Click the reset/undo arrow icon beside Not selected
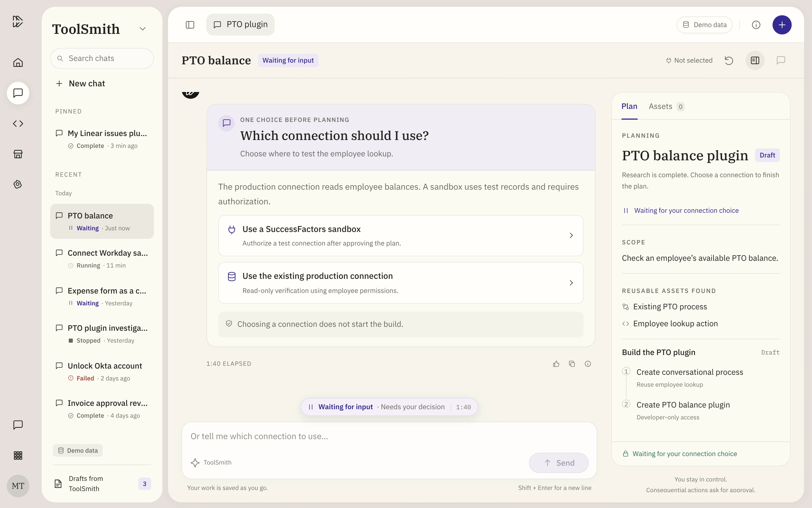Screen dimensions: 812x508 point(729,60)
